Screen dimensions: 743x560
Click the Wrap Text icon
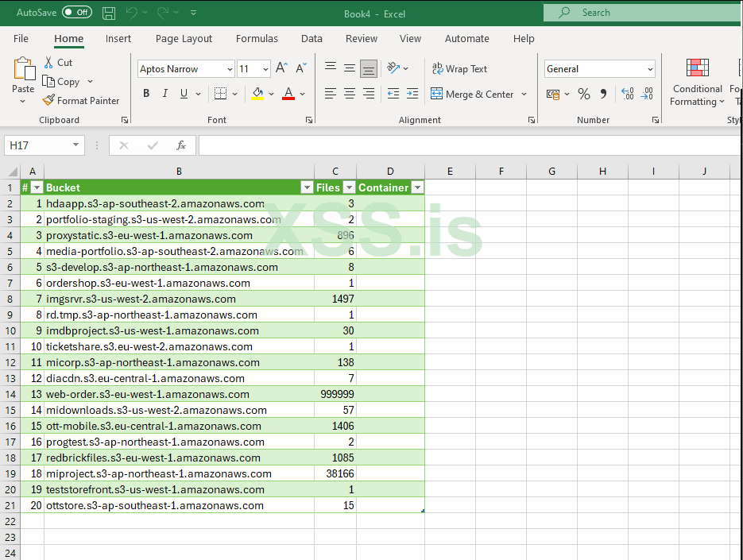tap(459, 68)
